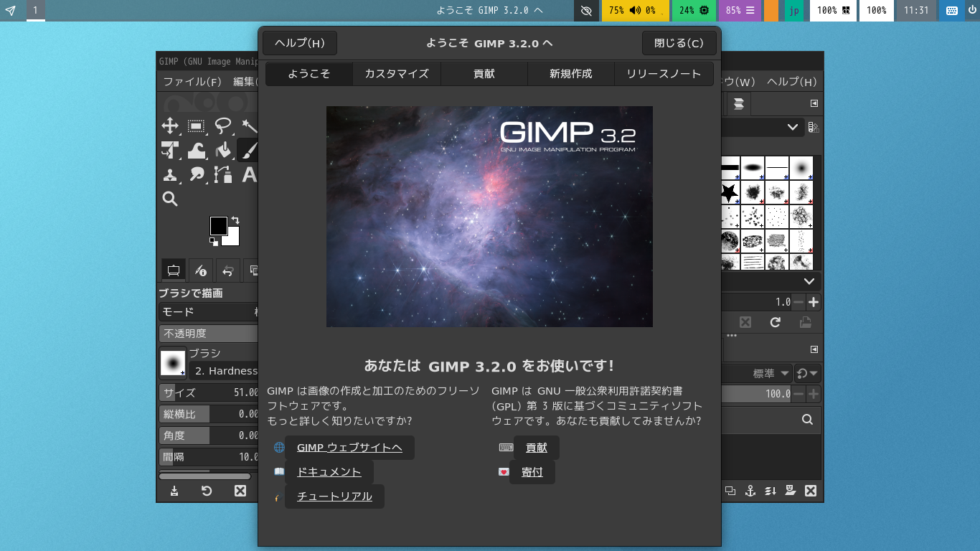Open the GIMP ウェブサイトへ link

[349, 448]
